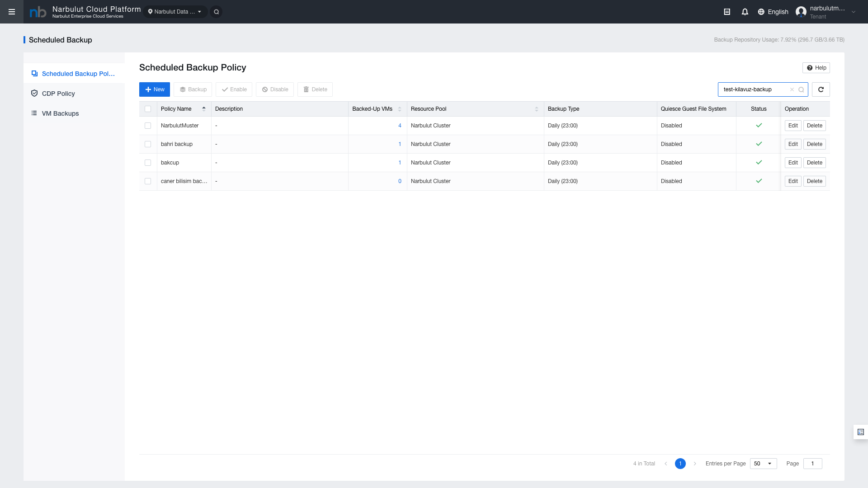This screenshot has width=868, height=488.
Task: Sort by Backed-Up VMs column
Action: [400, 109]
